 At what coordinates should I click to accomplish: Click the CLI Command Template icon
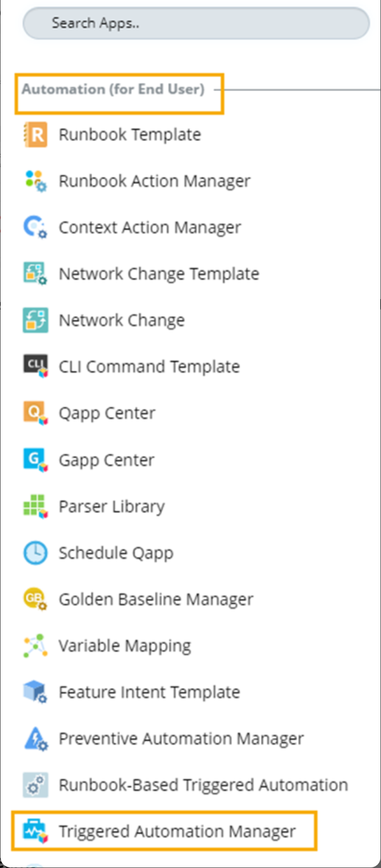point(35,367)
